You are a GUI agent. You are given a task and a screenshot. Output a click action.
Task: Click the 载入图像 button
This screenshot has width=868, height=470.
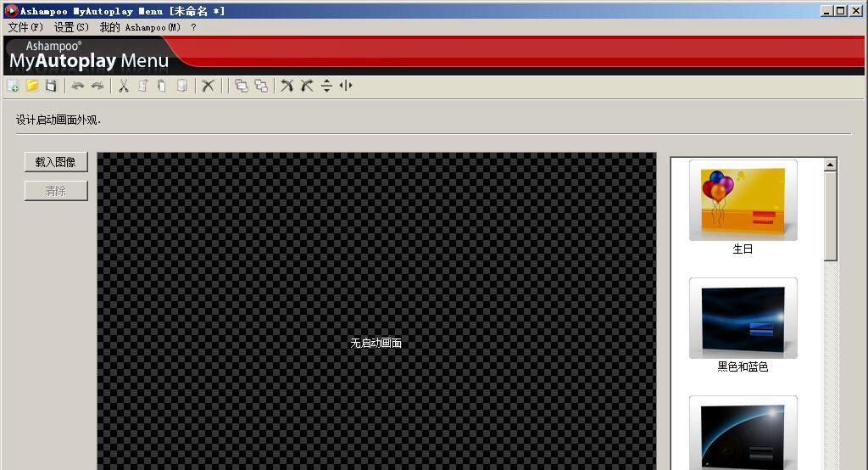[56, 162]
